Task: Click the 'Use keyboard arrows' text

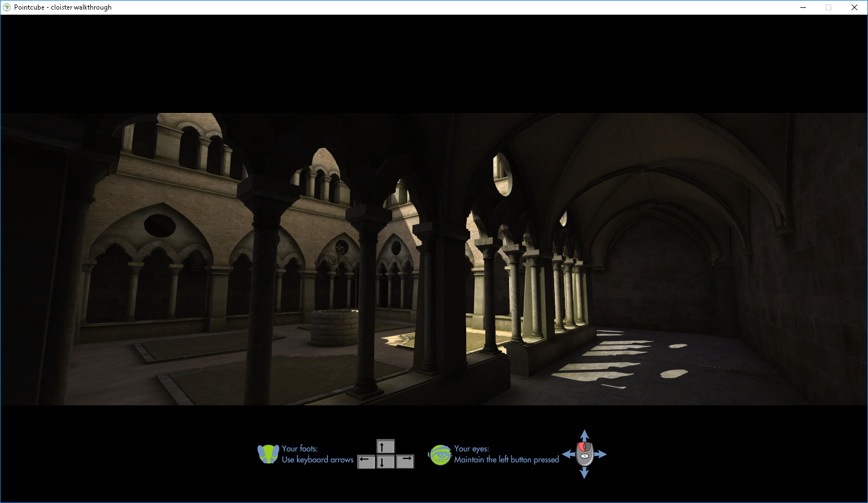Action: [318, 460]
